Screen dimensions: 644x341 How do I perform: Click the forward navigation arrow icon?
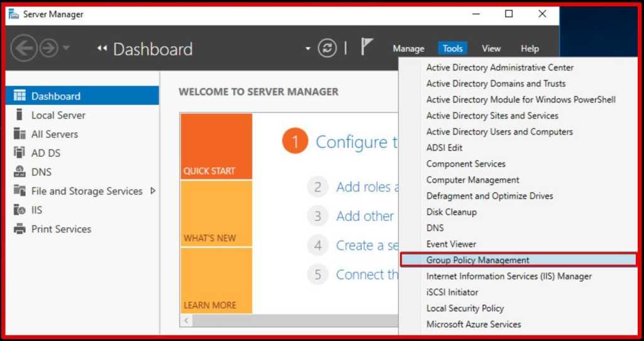coord(48,48)
